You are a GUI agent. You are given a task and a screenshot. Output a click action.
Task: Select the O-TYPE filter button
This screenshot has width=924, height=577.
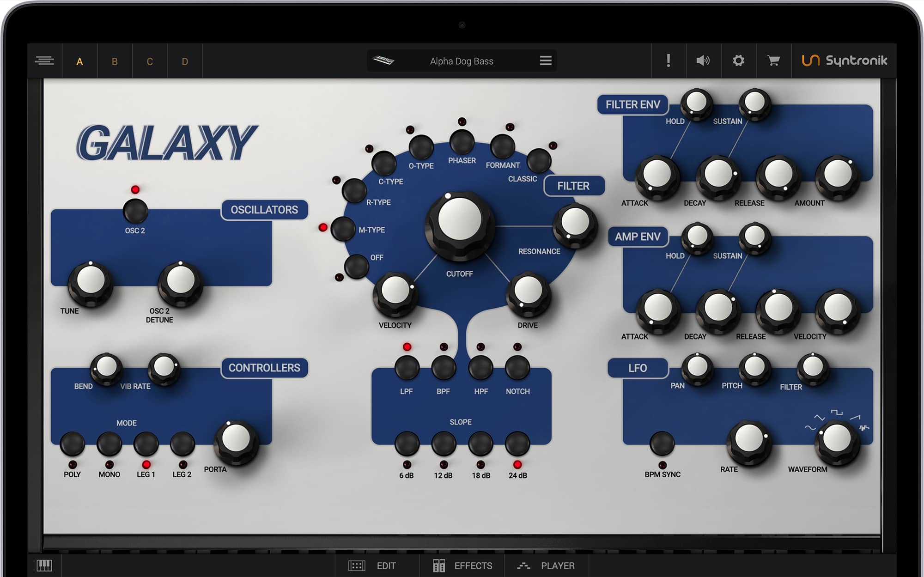(421, 147)
